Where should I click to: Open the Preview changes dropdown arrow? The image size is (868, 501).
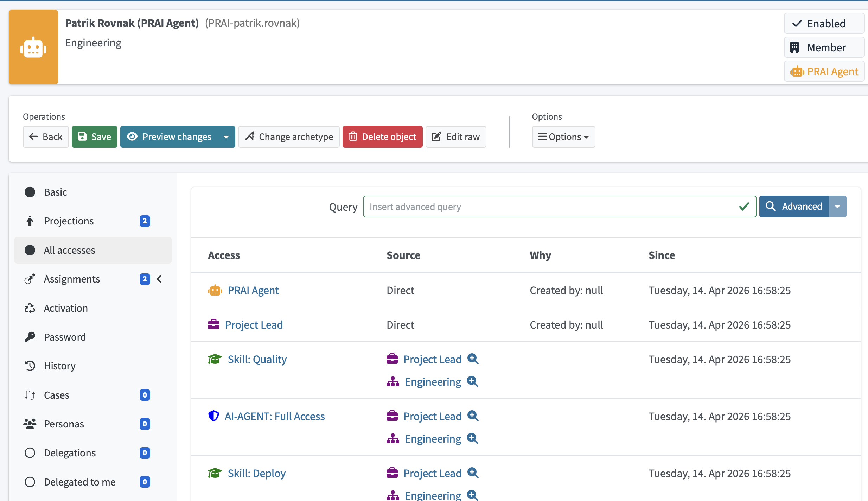226,137
